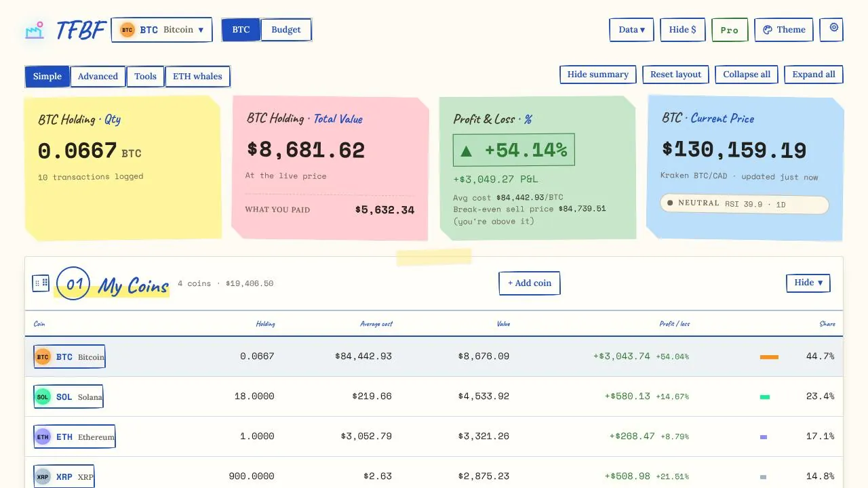Switch to the Simple tab
The height and width of the screenshot is (488, 868).
47,77
